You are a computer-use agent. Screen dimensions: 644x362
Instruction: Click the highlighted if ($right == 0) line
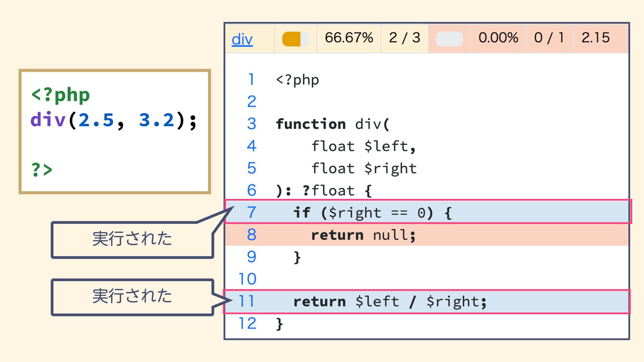tap(372, 213)
